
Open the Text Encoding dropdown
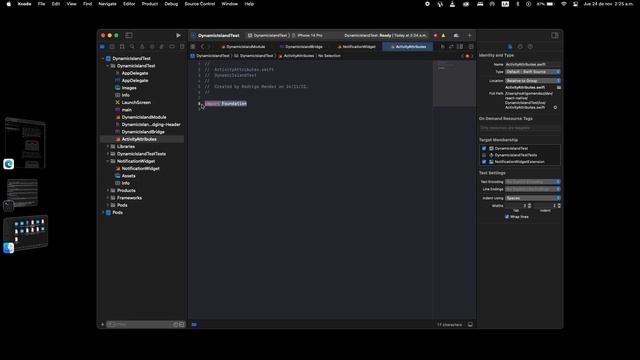coord(533,182)
